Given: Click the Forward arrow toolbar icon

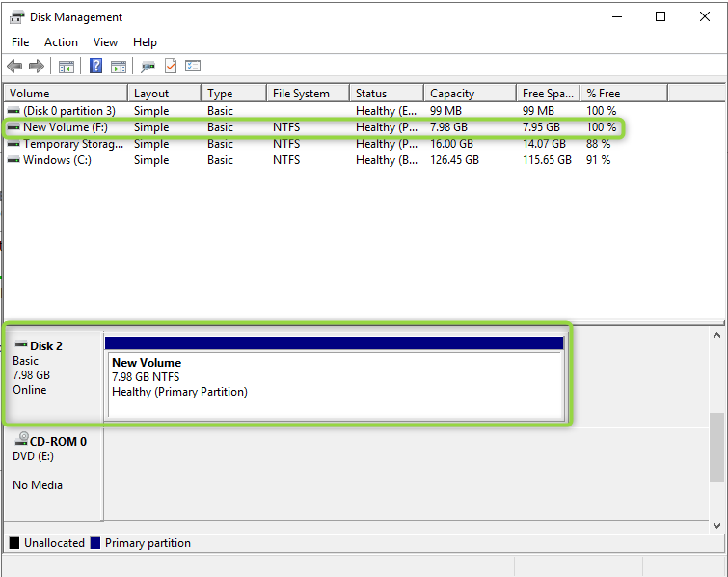Looking at the screenshot, I should pyautogui.click(x=37, y=66).
